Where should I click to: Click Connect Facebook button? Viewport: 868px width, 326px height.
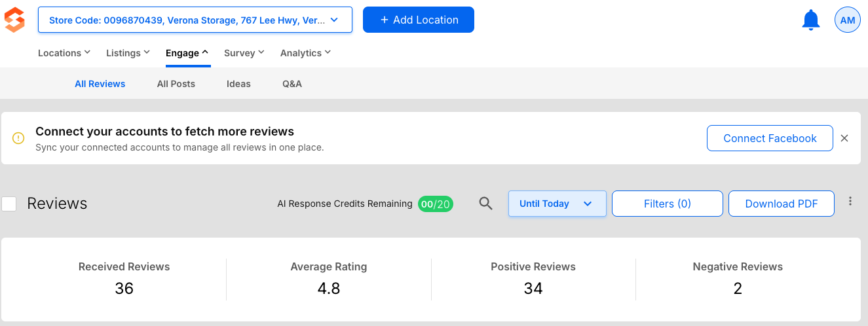coord(770,138)
